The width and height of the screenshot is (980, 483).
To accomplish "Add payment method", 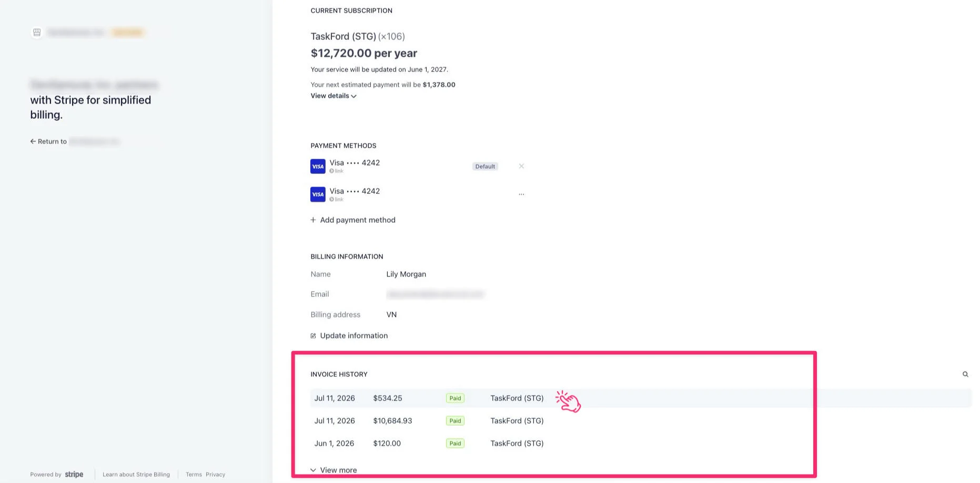I will pyautogui.click(x=353, y=220).
